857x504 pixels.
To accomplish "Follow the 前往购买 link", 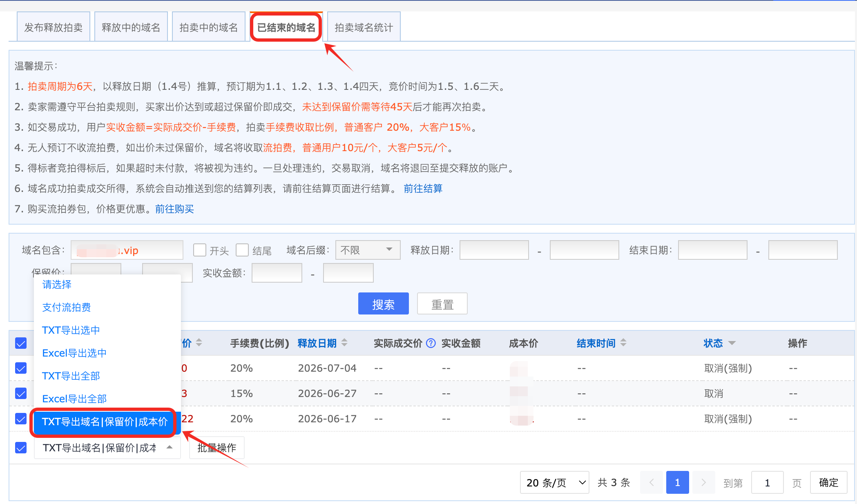I will click(174, 209).
